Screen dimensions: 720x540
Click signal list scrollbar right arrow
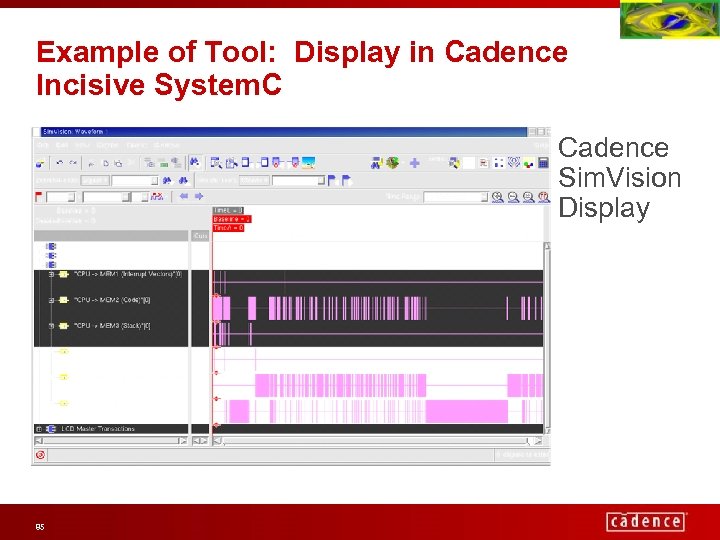coord(183,441)
